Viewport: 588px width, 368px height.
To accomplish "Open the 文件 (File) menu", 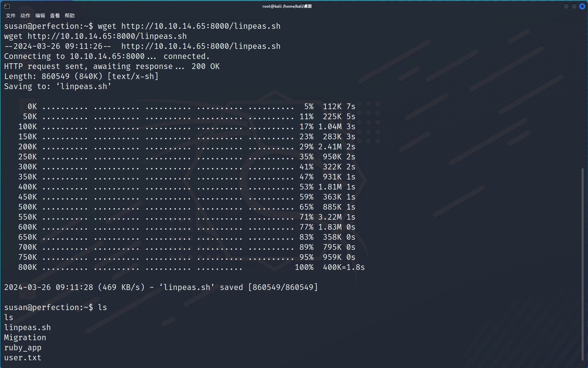I will coord(11,16).
